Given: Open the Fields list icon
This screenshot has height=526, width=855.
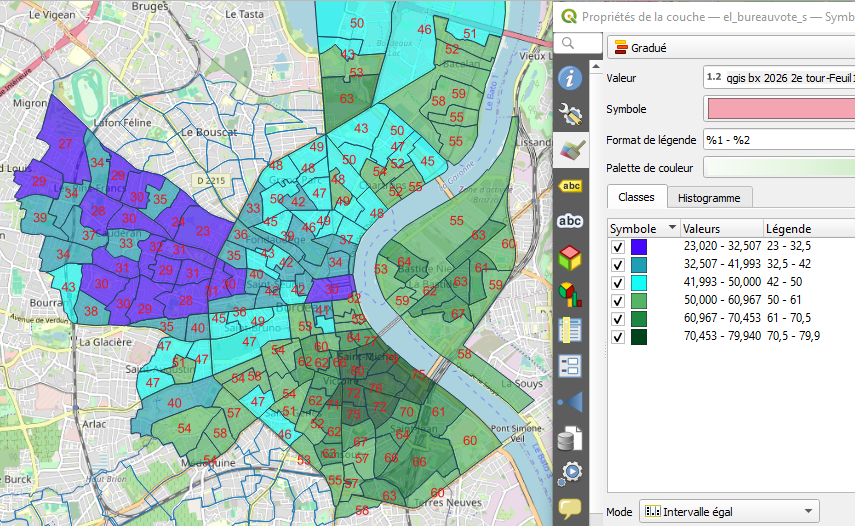Looking at the screenshot, I should tap(570, 330).
